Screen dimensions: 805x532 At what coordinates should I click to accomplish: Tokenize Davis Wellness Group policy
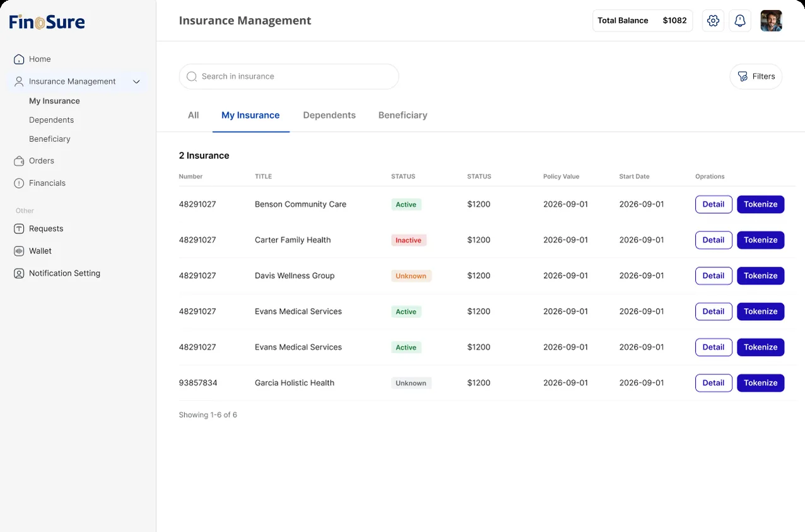click(x=760, y=275)
